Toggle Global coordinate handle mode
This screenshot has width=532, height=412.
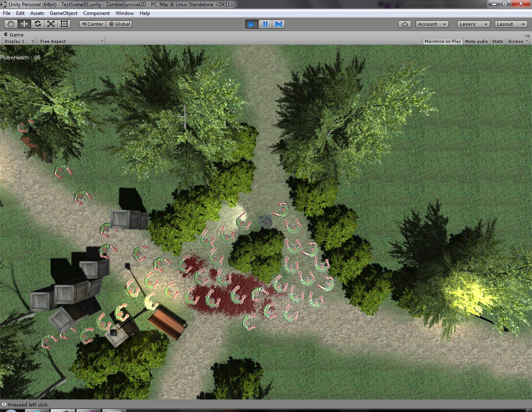point(120,24)
